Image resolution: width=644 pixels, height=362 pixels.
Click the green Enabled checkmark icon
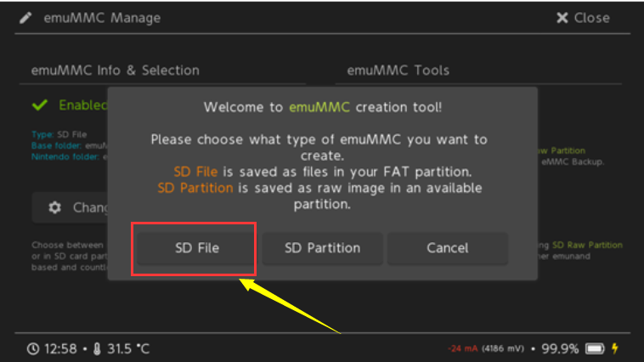click(39, 105)
